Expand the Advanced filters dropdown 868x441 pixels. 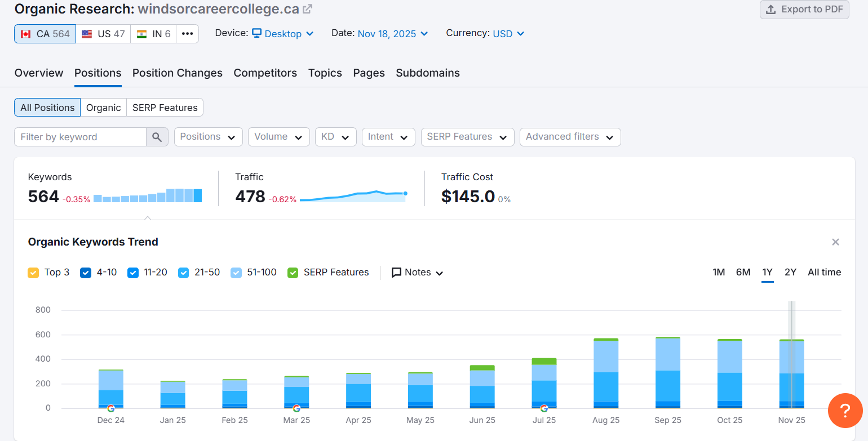pyautogui.click(x=569, y=137)
